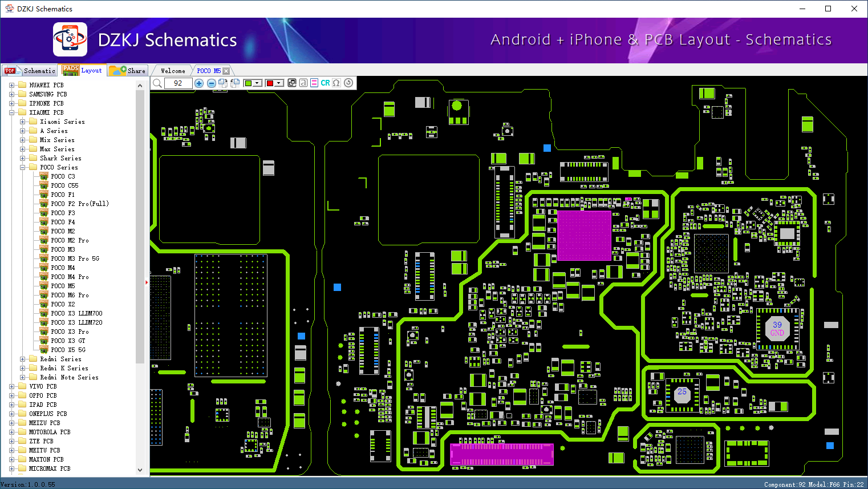Collapse the XIAOMI PCB tree node
Viewport: 868px width, 489px height.
(x=11, y=112)
